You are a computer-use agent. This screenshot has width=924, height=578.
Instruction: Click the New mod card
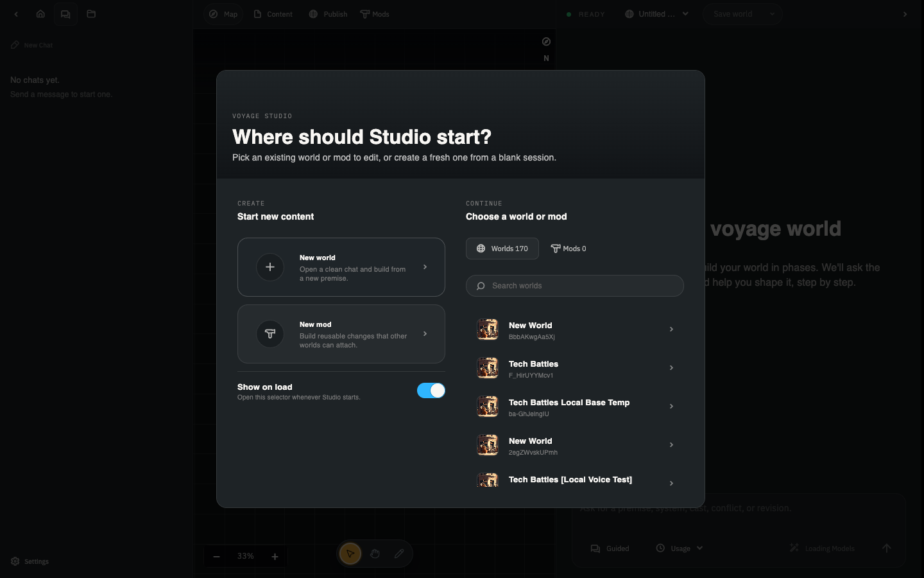click(x=341, y=334)
